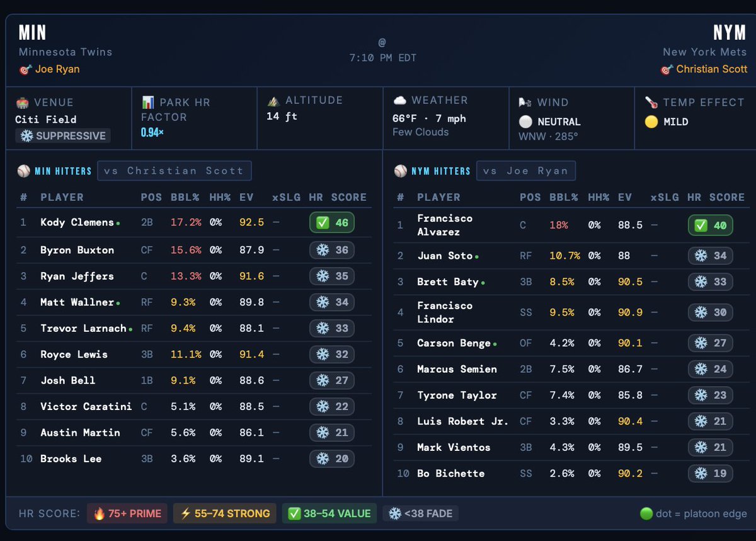
Task: Click the Victor Caratini player name
Action: (86, 406)
